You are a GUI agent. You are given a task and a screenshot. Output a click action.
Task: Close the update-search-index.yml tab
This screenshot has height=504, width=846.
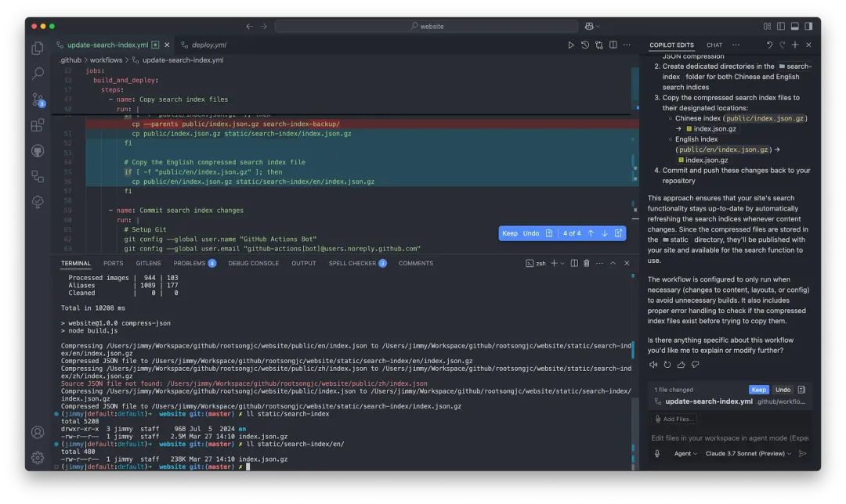click(167, 45)
